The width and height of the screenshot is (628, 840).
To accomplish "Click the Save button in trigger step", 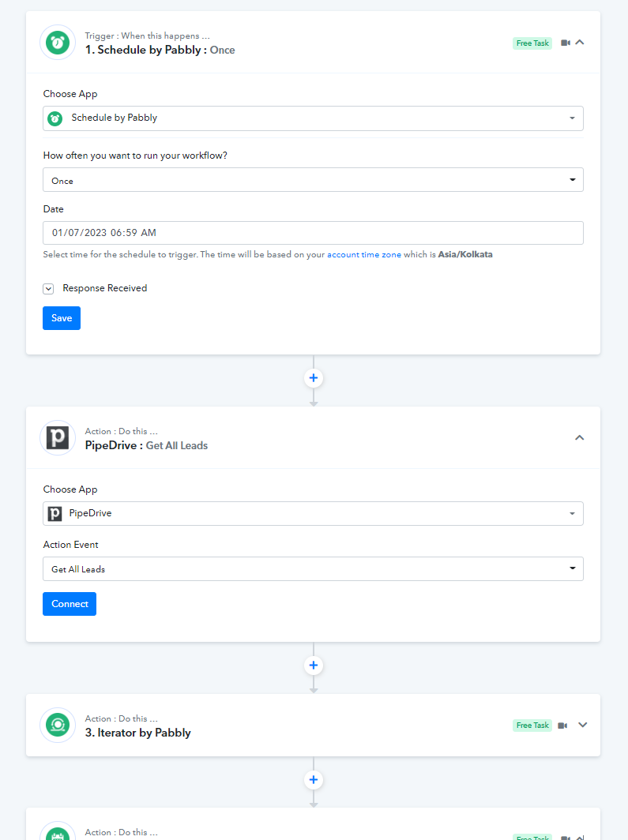I will coord(62,318).
